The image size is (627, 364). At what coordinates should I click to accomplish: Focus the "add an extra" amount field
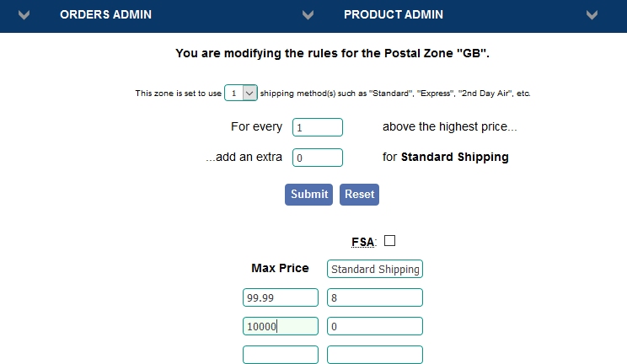(x=317, y=158)
